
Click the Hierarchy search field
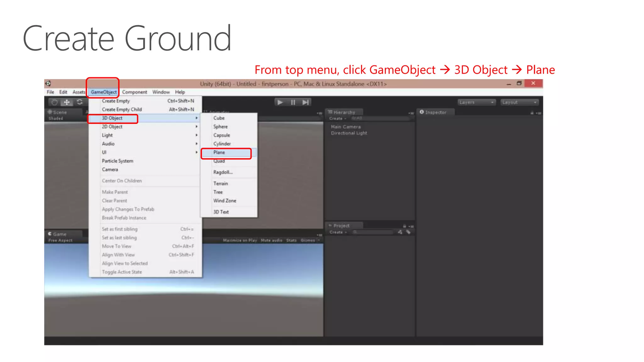[380, 118]
